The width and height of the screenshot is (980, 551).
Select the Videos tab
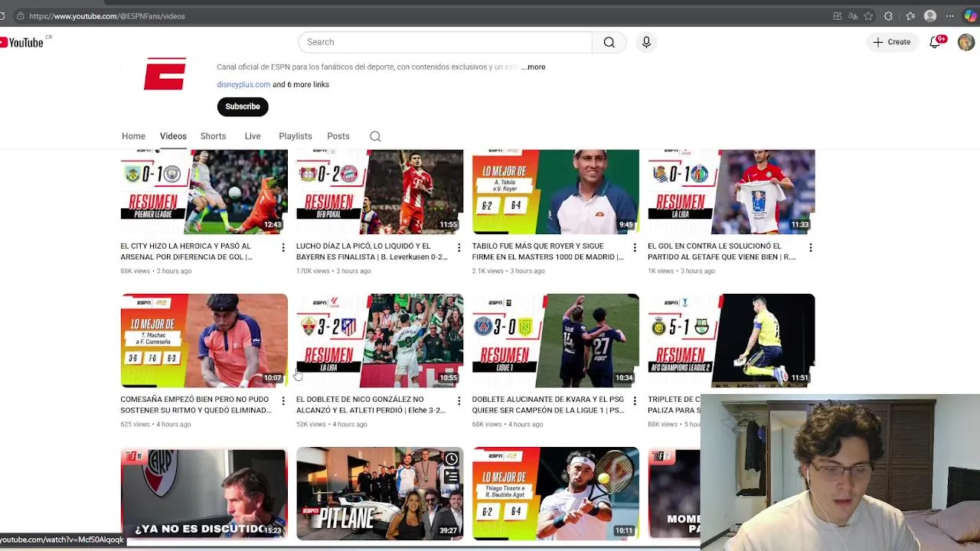coord(173,136)
